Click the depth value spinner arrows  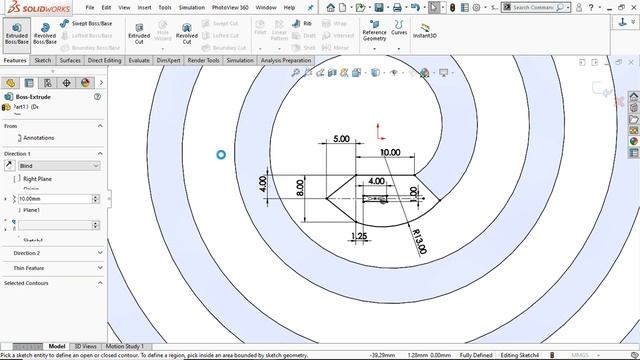[96, 199]
